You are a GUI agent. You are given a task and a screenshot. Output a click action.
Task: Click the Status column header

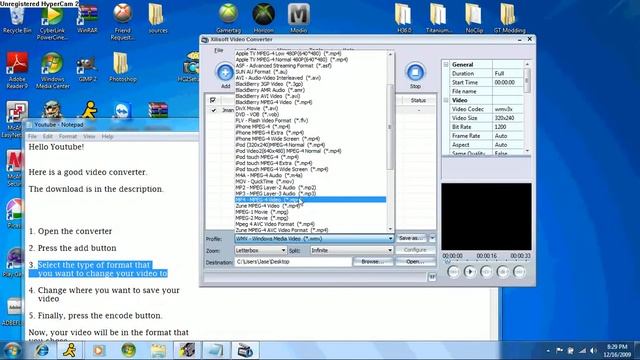[x=418, y=100]
